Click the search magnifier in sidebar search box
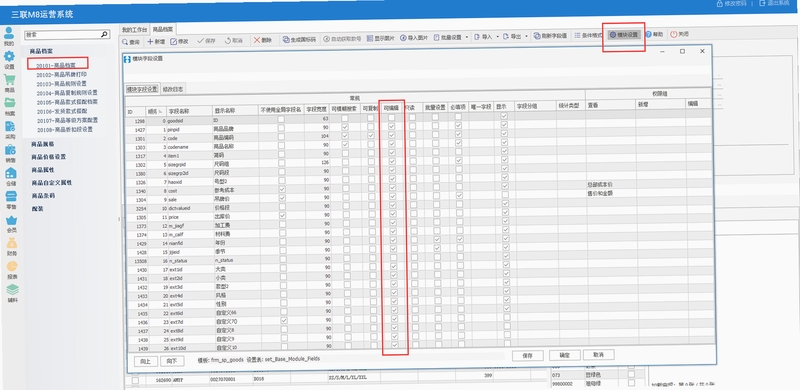This screenshot has width=800, height=390. [x=104, y=34]
